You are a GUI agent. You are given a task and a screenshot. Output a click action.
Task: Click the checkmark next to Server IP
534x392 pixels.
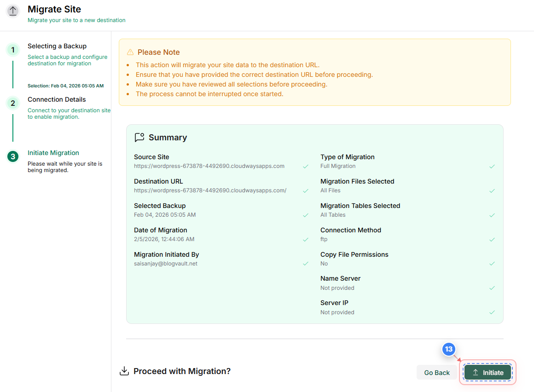tap(492, 312)
